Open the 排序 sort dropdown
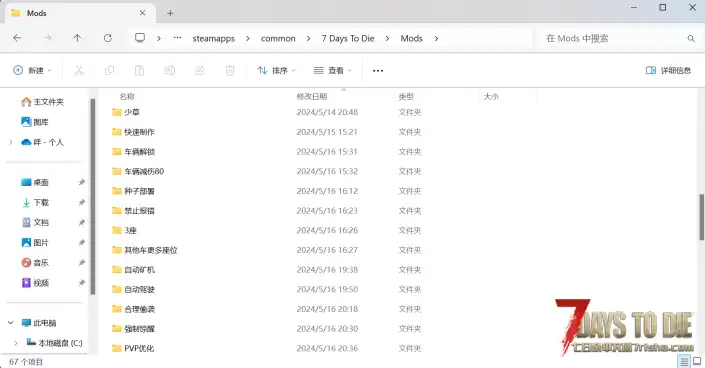The image size is (705, 368). point(276,70)
